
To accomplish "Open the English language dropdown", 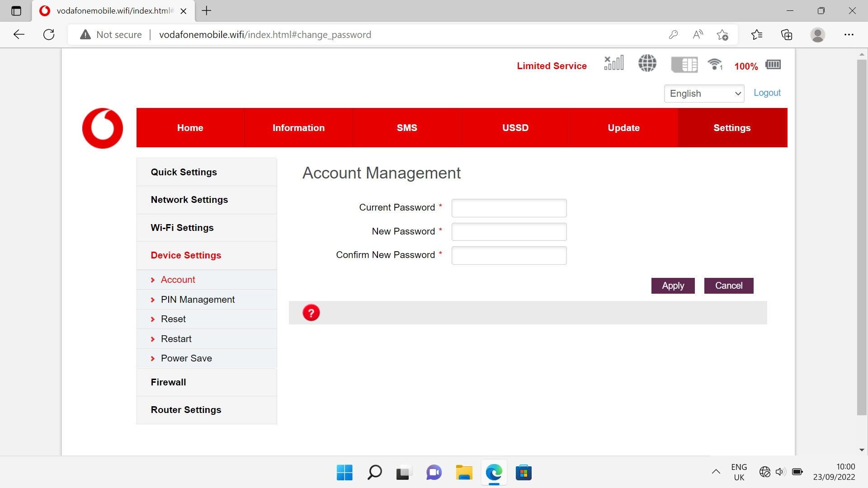I will [x=704, y=94].
